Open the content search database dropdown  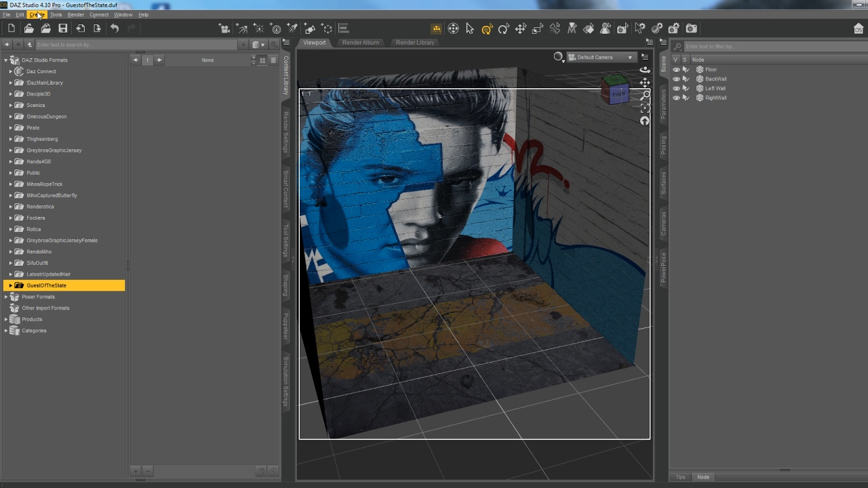[258, 45]
